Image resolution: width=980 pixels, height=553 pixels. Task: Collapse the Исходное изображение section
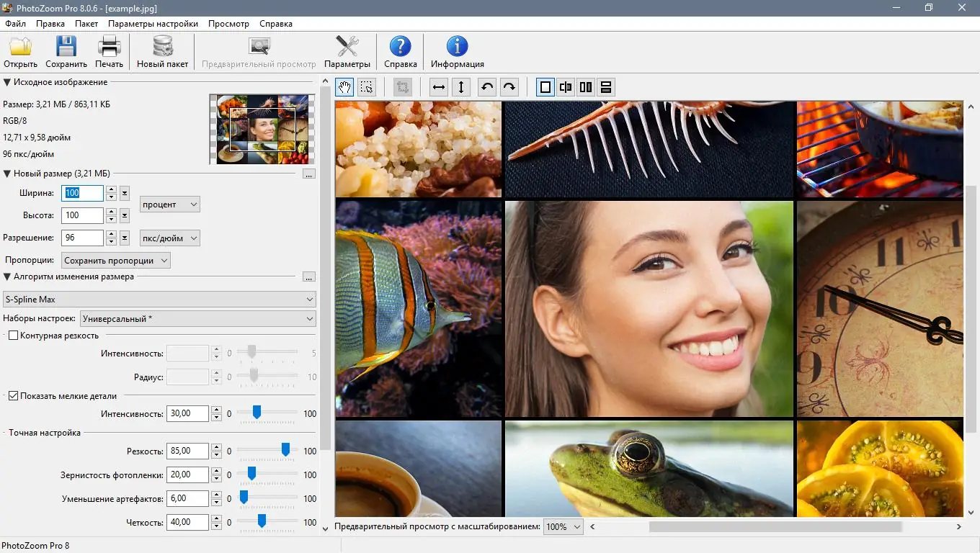click(7, 83)
